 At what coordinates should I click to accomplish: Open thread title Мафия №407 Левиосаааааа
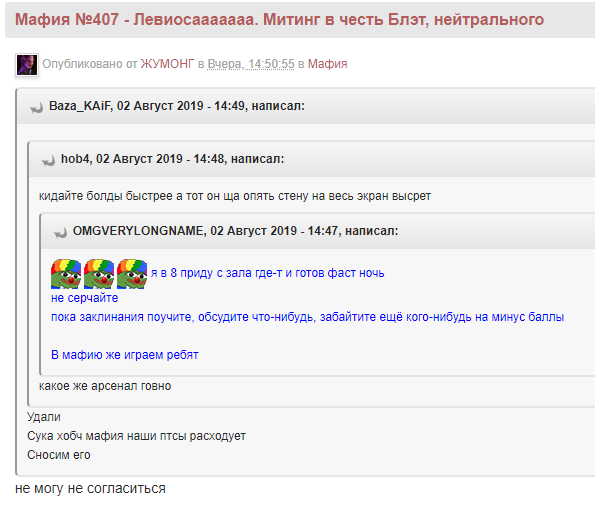[279, 20]
